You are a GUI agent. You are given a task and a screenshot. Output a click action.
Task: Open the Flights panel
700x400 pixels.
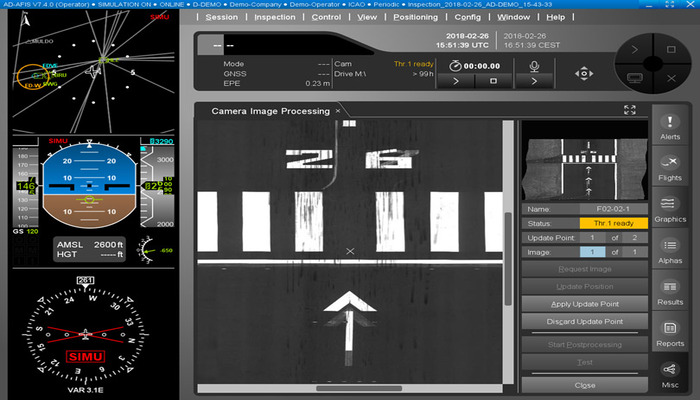[670, 167]
